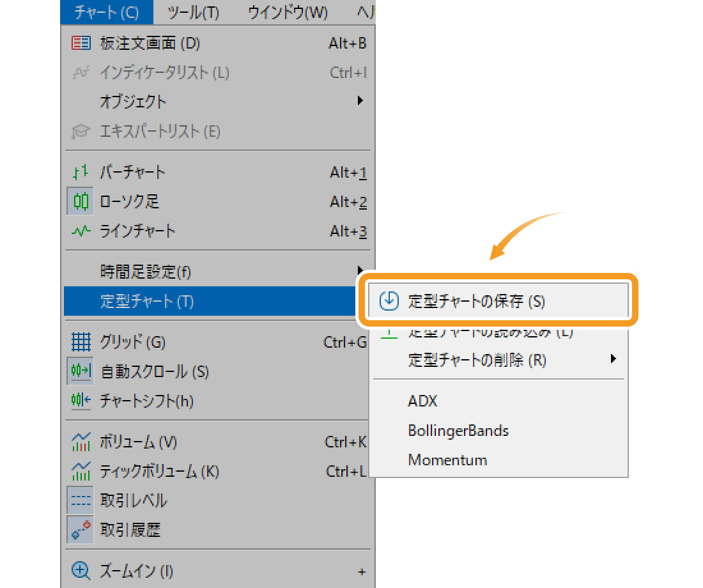Screen dimensions: 703x588
Task: Click the バーチャート icon
Action: [81, 172]
